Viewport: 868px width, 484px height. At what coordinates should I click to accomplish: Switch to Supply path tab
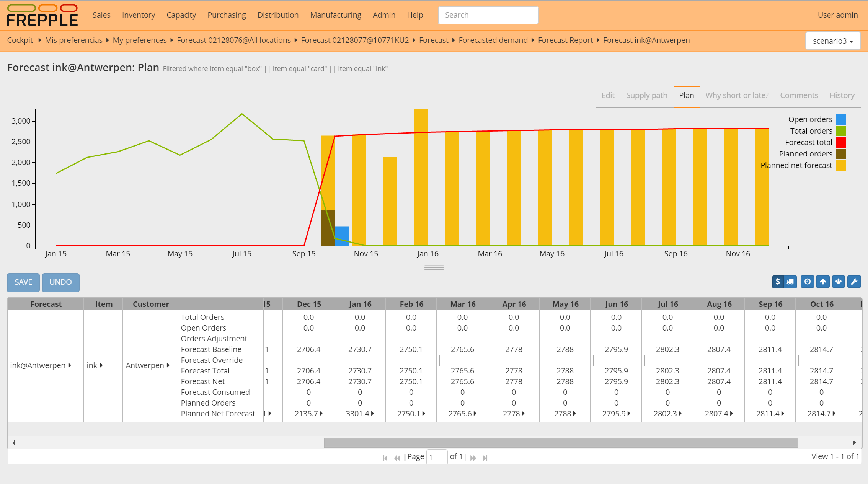pos(646,95)
